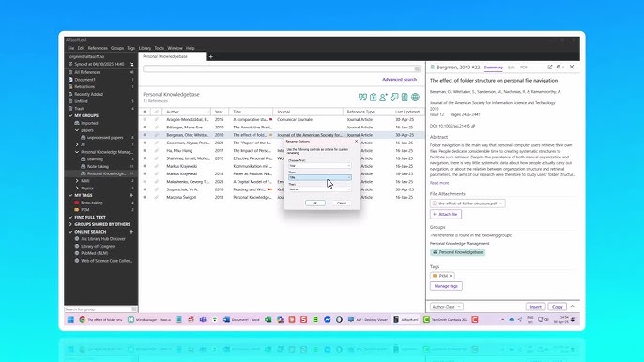The height and width of the screenshot is (362, 644).
Task: Remove the PKM tag from the reference
Action: pos(451,276)
